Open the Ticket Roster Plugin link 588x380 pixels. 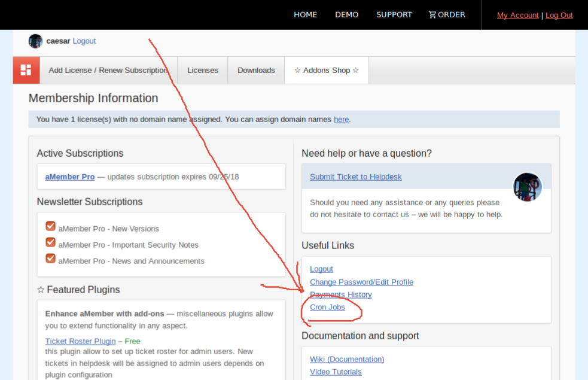(x=80, y=341)
